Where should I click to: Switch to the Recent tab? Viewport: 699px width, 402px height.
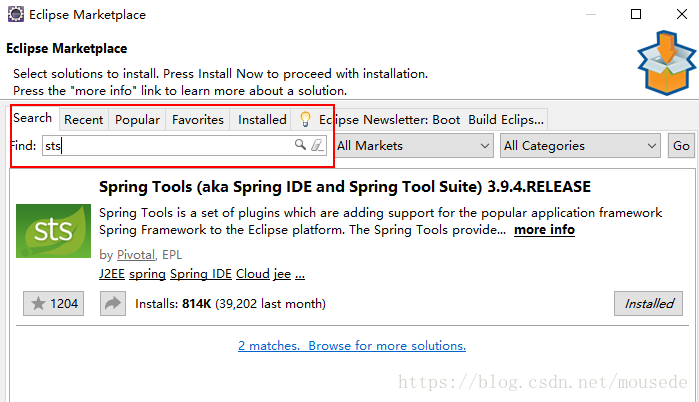84,120
